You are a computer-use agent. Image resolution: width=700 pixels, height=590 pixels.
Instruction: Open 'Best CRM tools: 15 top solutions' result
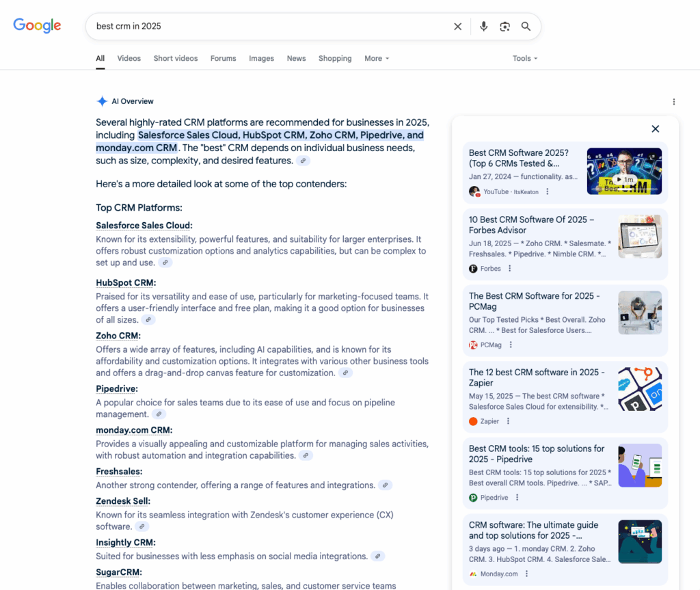[x=537, y=454]
